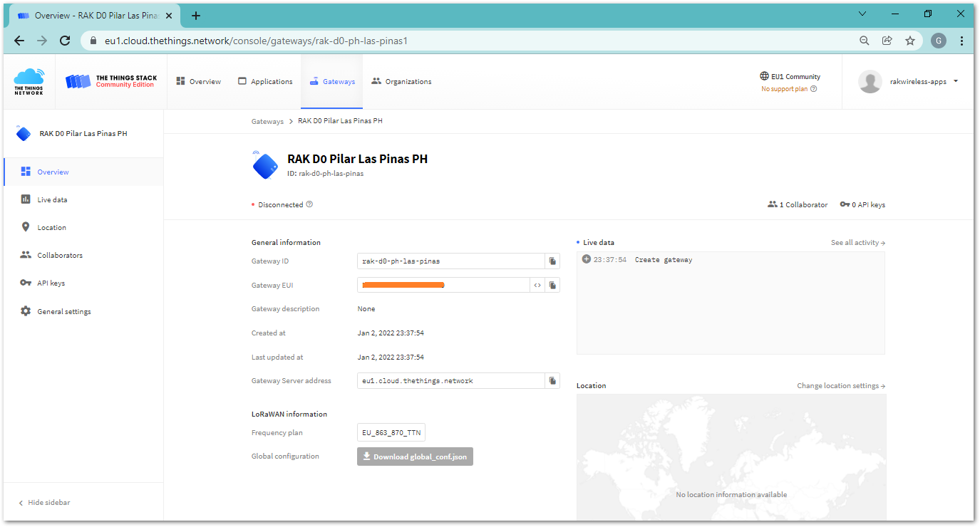Copy the Gateway ID using its copy icon
980x527 pixels.
point(552,261)
